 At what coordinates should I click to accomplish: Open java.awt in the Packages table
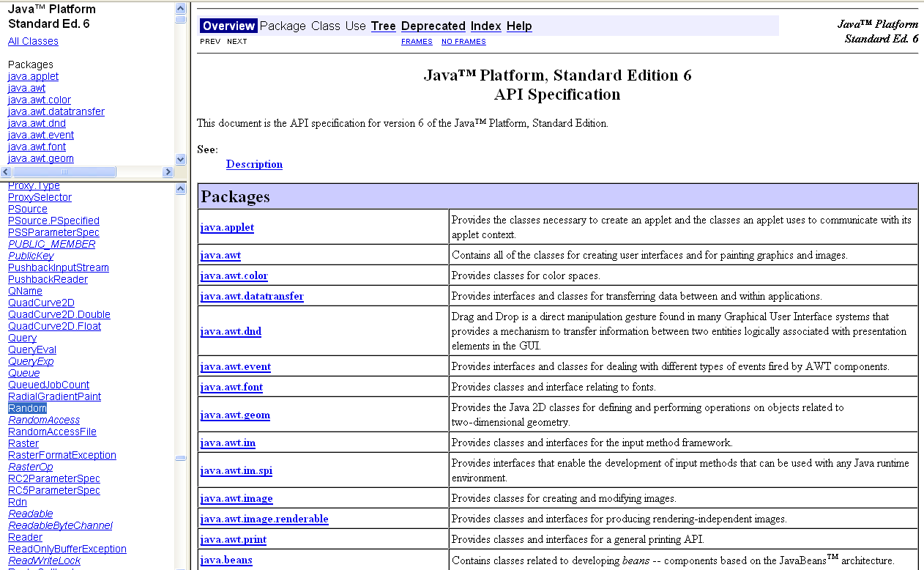pos(220,255)
